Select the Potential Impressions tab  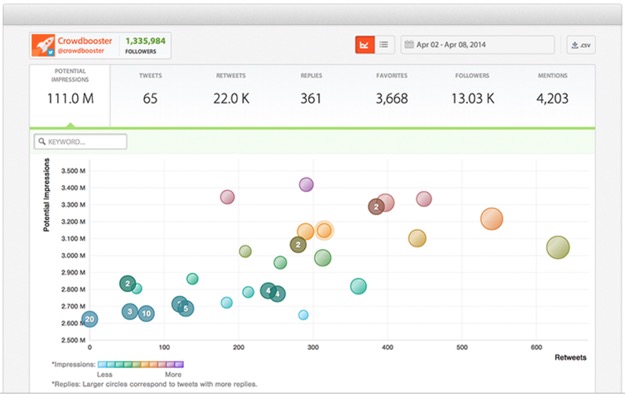point(70,96)
